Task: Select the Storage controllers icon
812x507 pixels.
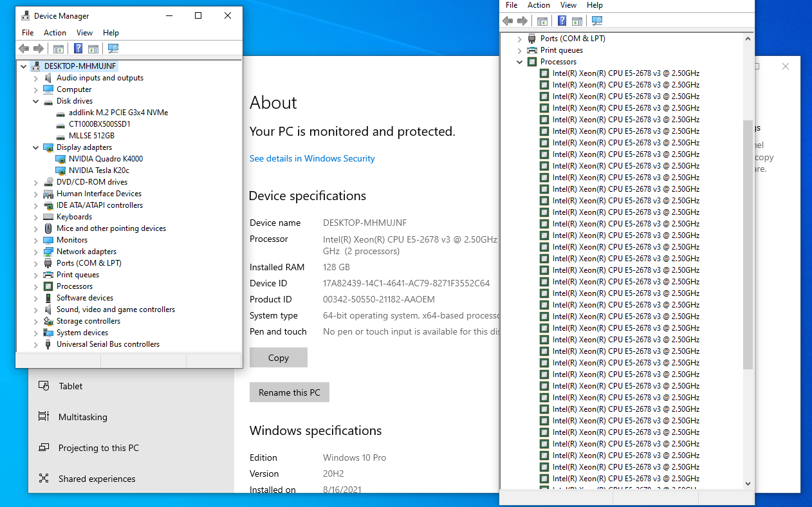Action: pyautogui.click(x=48, y=321)
